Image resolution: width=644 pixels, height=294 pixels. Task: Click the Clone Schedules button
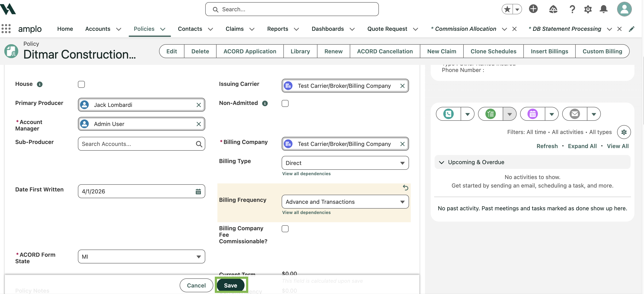tap(493, 51)
